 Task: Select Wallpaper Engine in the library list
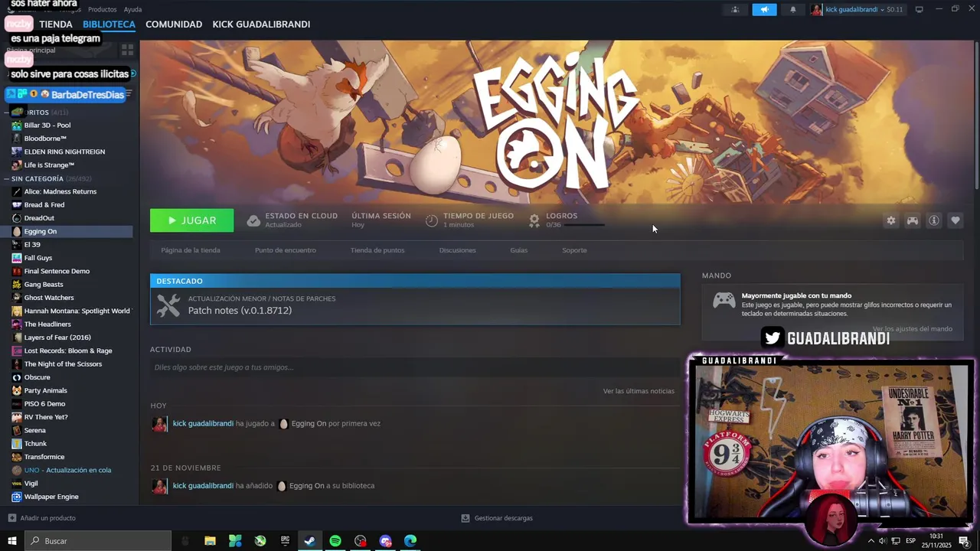pyautogui.click(x=51, y=497)
